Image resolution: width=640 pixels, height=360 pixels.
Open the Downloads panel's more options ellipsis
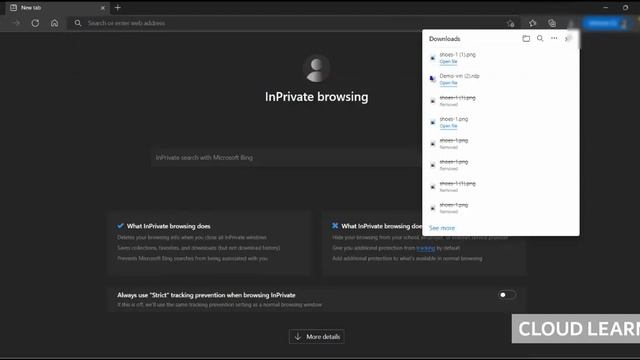coord(554,38)
